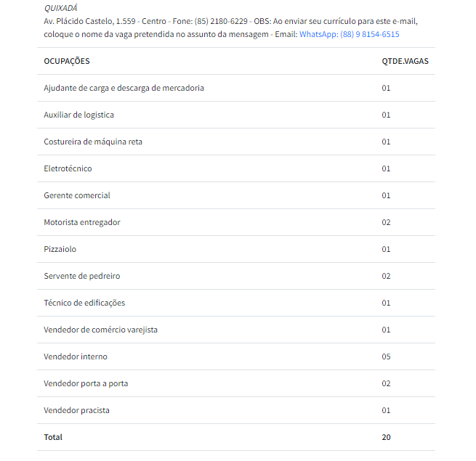Select the Vendedor pracista row
Screen dimensions: 476x461
[76, 410]
